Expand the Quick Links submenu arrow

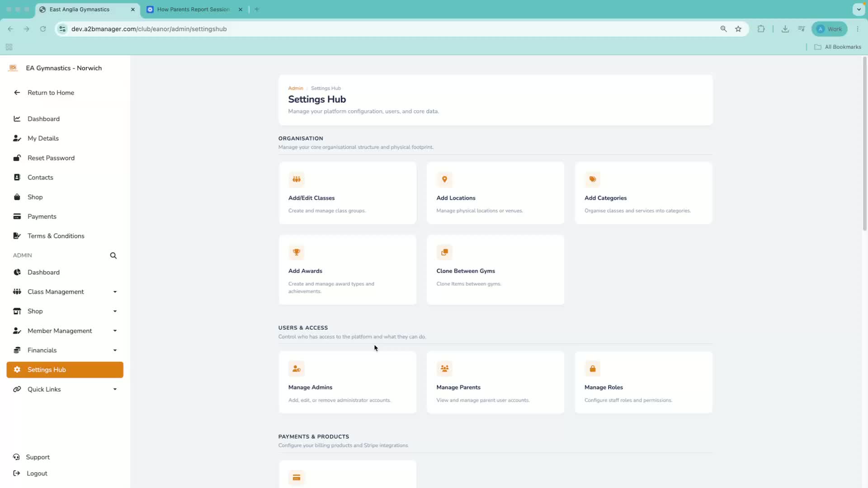[115, 389]
